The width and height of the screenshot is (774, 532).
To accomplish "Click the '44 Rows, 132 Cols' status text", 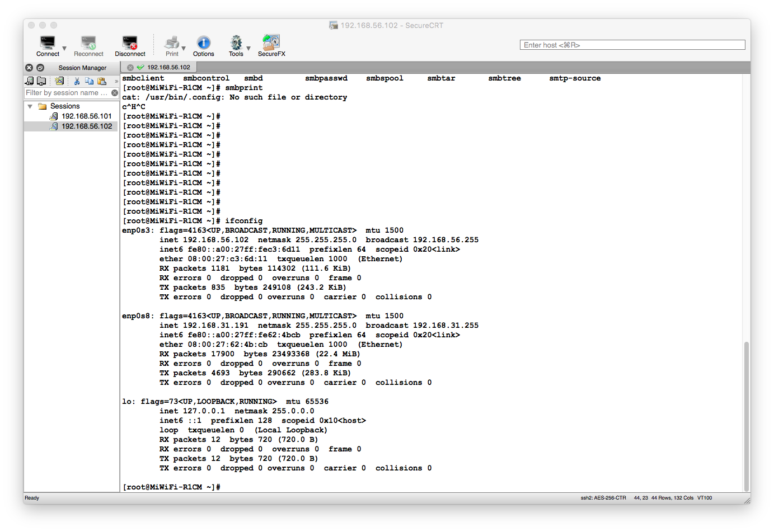I will (x=672, y=498).
